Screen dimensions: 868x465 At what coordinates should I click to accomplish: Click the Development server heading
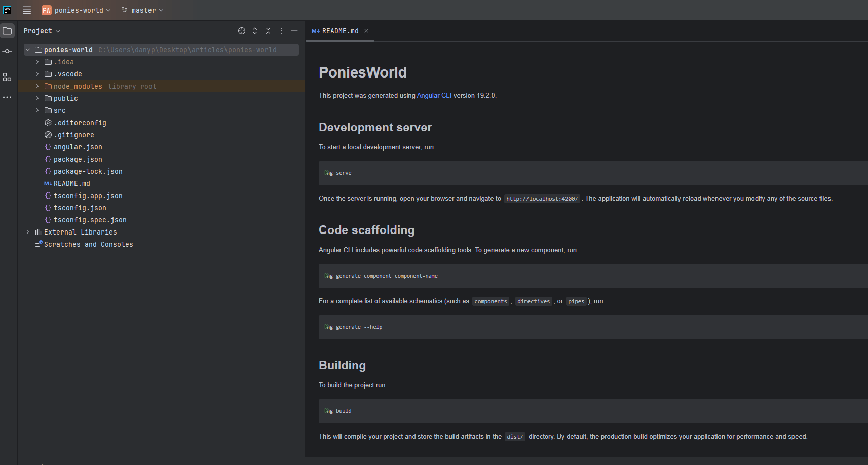click(375, 127)
